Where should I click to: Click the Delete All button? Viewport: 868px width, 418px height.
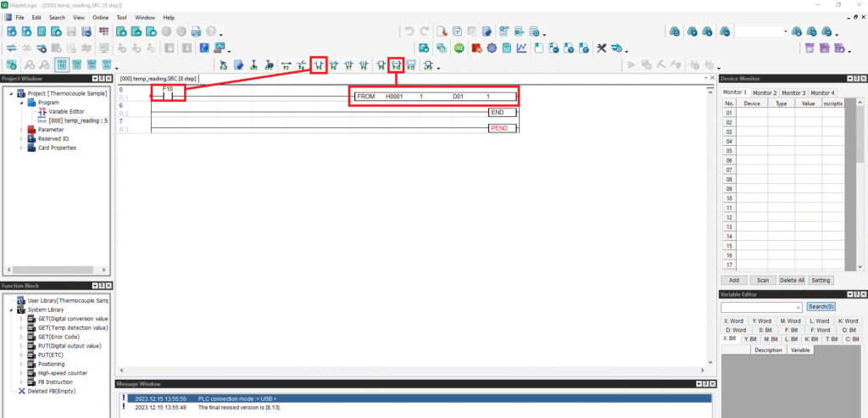(793, 280)
